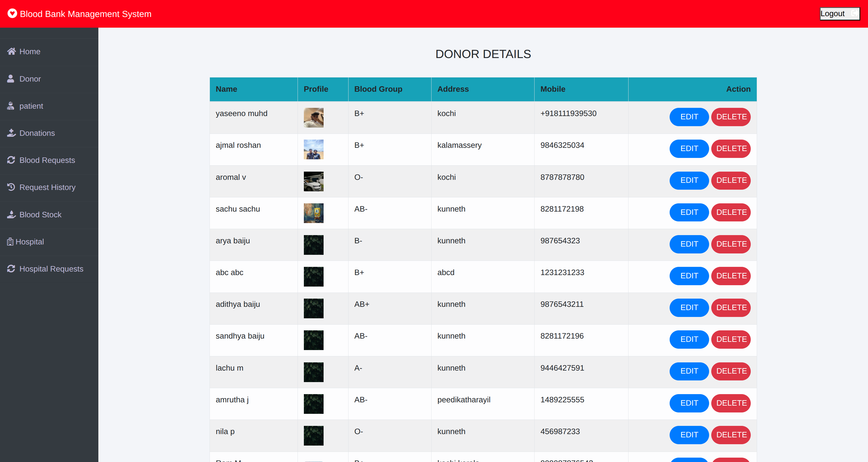Image resolution: width=868 pixels, height=462 pixels.
Task: Delete donor sachu sachu
Action: (731, 212)
